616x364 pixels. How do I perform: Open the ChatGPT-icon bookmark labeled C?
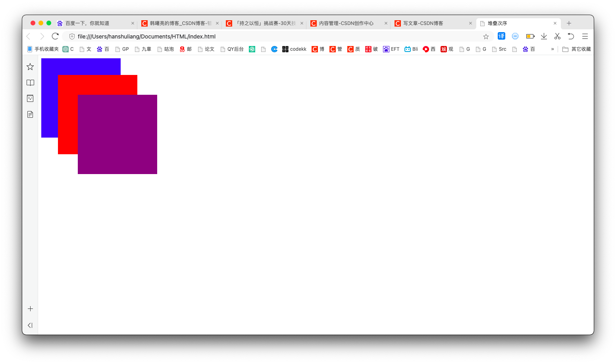68,49
